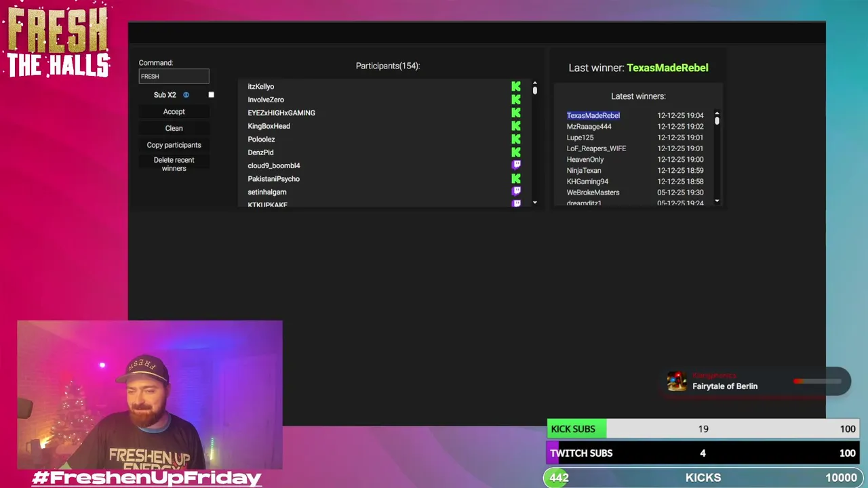Click the #FreshenUpFriday hashtag text
This screenshot has width=868, height=488.
click(x=146, y=478)
